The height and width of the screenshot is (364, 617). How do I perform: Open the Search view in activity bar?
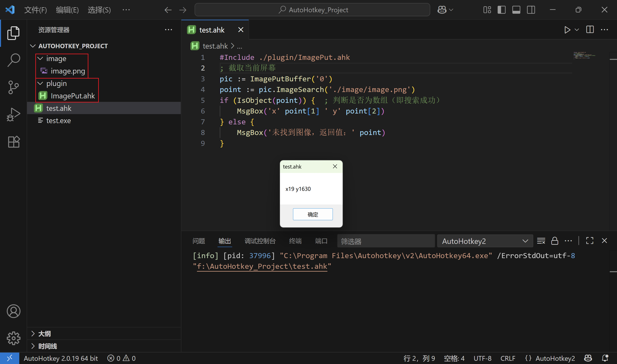pos(13,60)
